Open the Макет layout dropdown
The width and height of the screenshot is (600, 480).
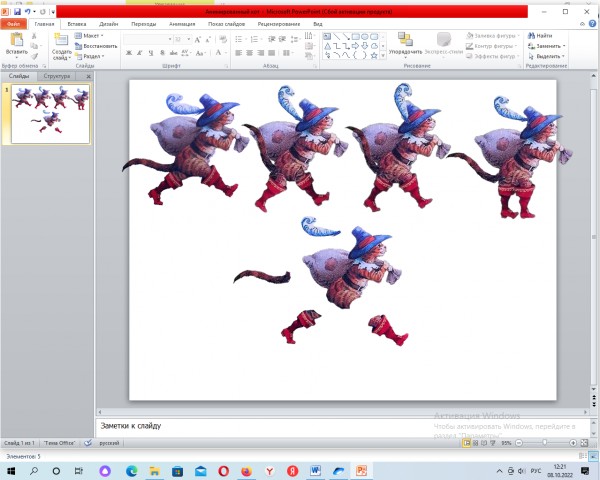89,36
